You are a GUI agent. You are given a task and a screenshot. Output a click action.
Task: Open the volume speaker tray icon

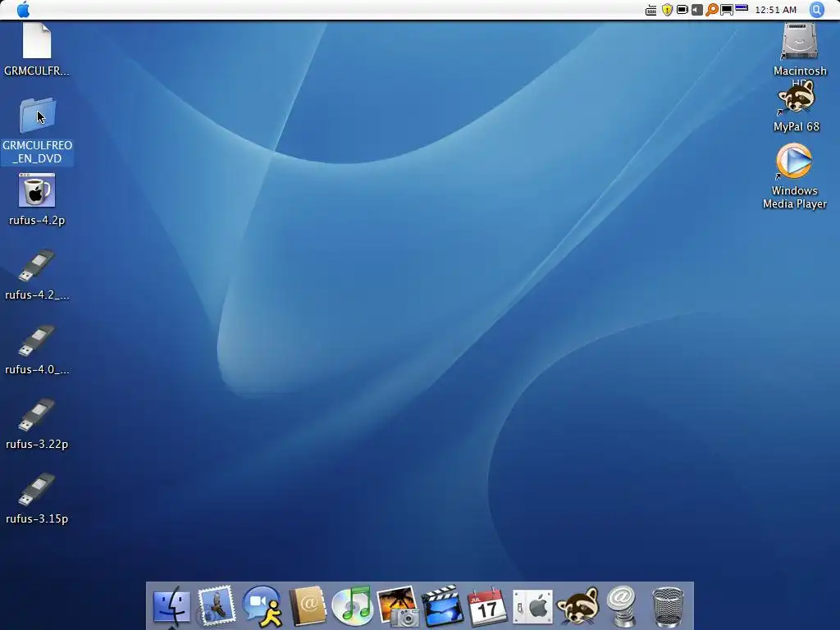point(697,10)
